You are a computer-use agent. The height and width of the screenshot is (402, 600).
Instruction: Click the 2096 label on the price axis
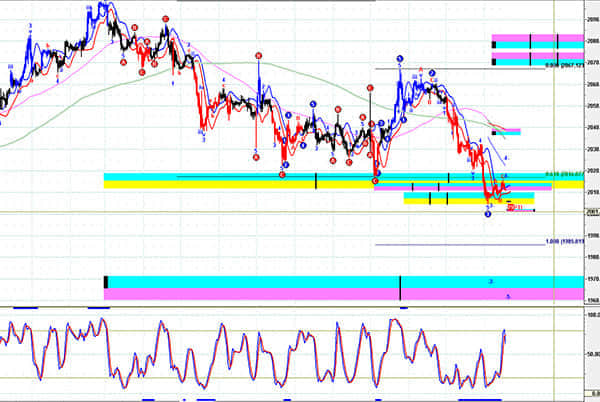[x=592, y=19]
